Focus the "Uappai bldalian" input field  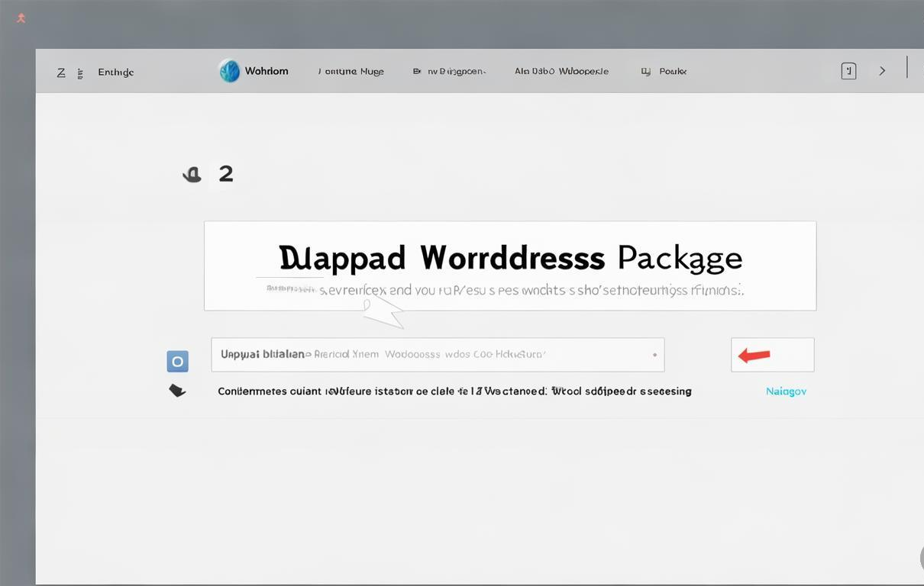(438, 355)
